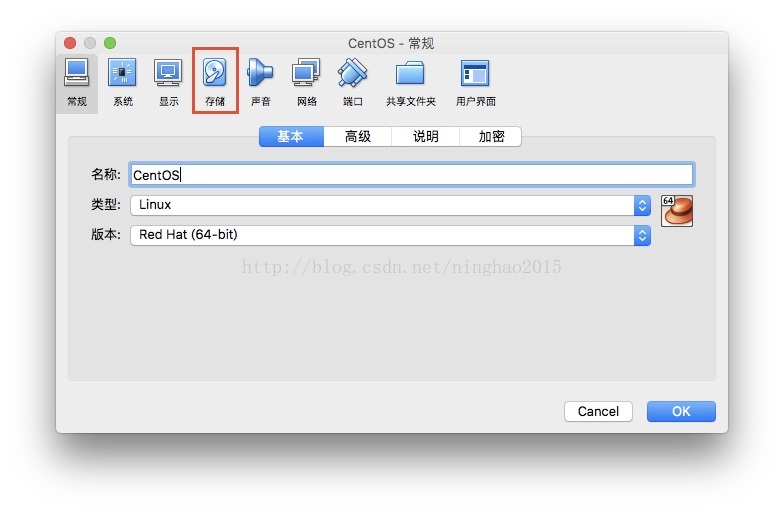Close the CentOS settings window
This screenshot has height=513, width=784.
pyautogui.click(x=70, y=43)
